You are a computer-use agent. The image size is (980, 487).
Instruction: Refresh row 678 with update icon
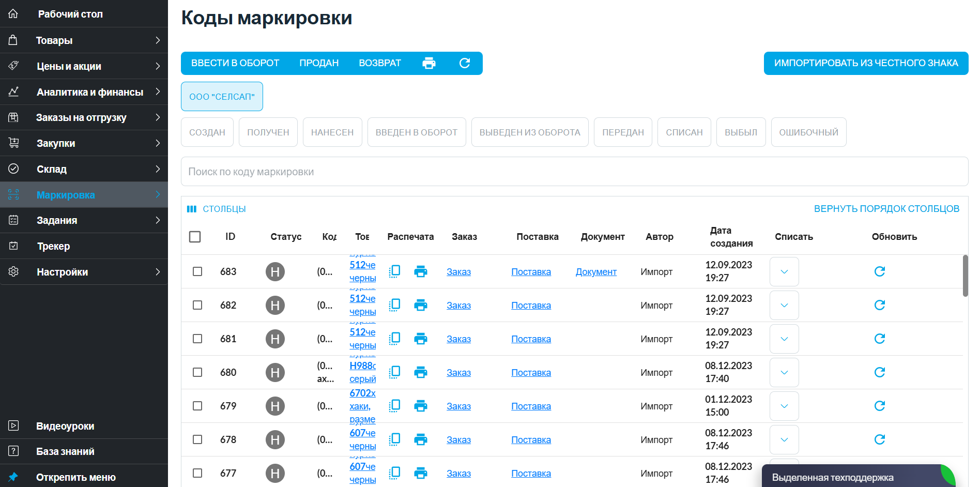[880, 439]
